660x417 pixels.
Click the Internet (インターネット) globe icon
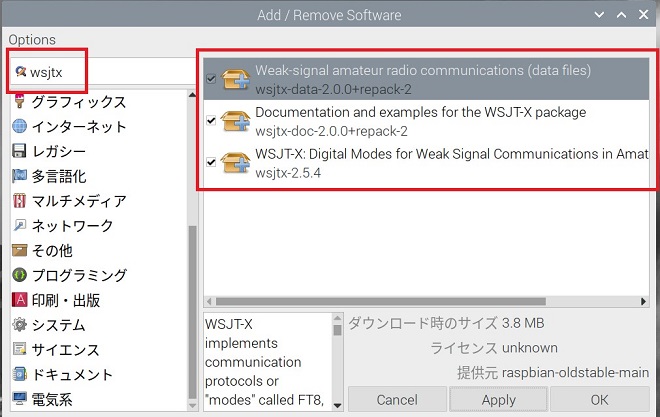pyautogui.click(x=20, y=127)
